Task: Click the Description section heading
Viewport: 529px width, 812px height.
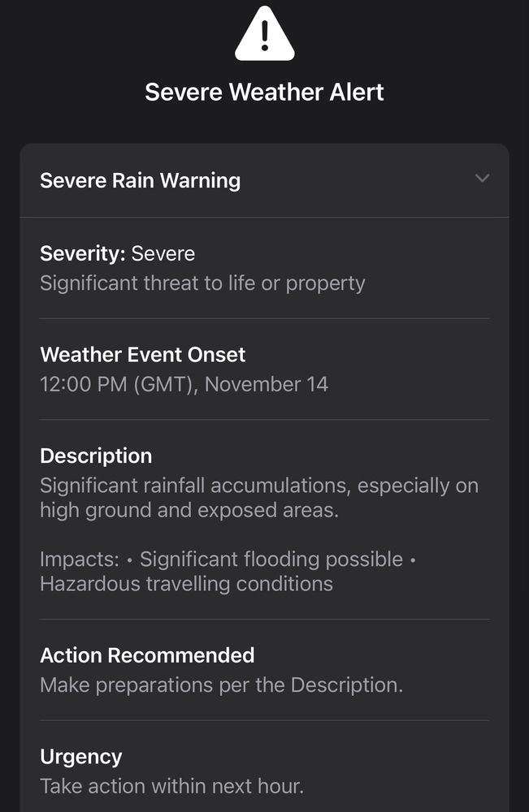Action: [x=95, y=456]
